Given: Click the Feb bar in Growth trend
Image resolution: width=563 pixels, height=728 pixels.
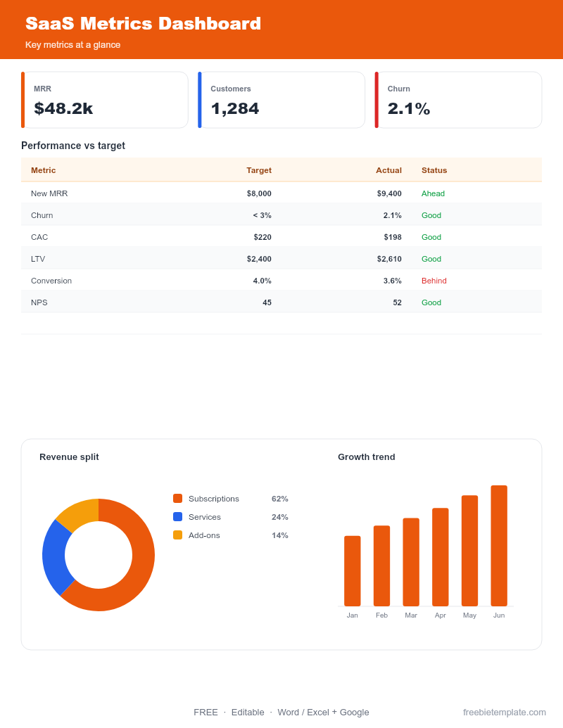Looking at the screenshot, I should 382,566.
